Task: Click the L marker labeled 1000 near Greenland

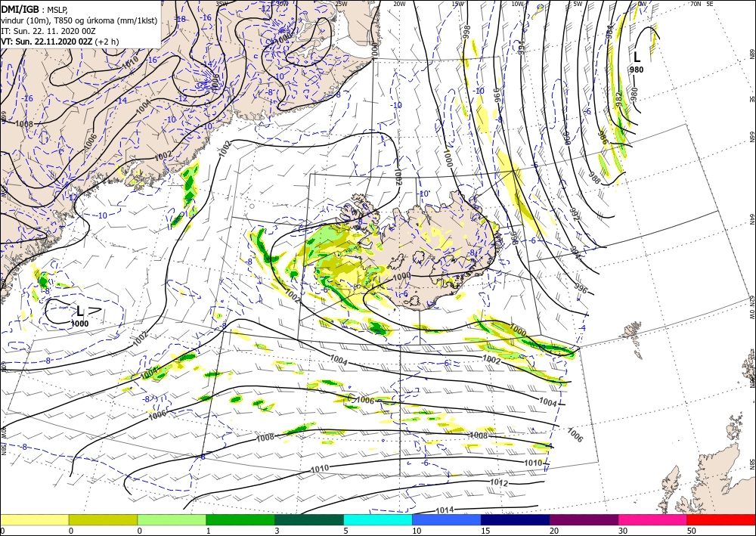Action: pyautogui.click(x=79, y=311)
